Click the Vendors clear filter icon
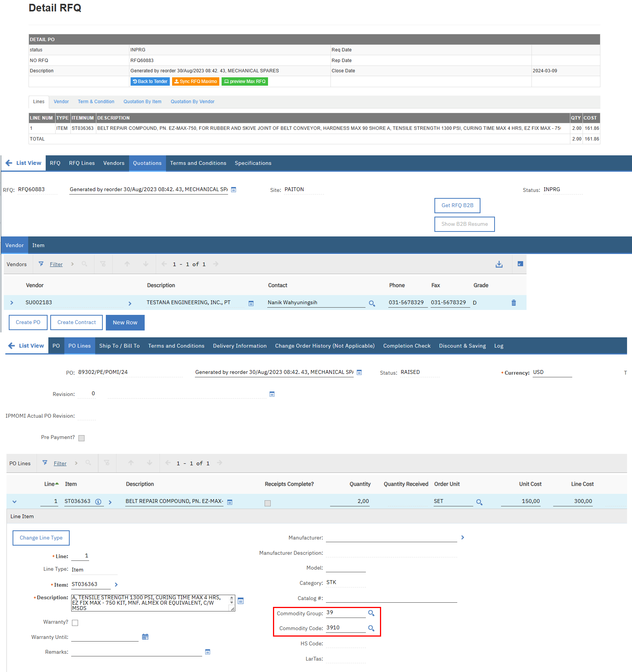The width and height of the screenshot is (632, 672). click(103, 264)
